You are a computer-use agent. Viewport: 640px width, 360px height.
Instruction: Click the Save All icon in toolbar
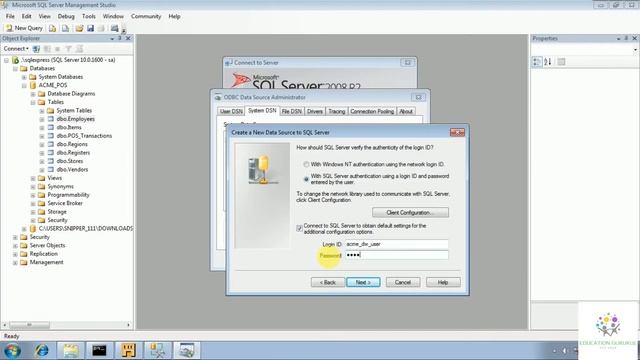(x=101, y=28)
